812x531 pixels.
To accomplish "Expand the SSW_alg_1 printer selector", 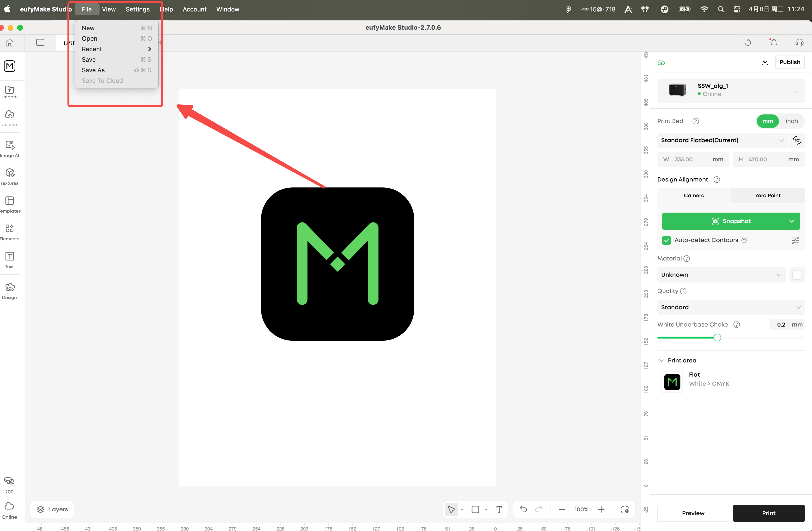I will tap(731, 91).
